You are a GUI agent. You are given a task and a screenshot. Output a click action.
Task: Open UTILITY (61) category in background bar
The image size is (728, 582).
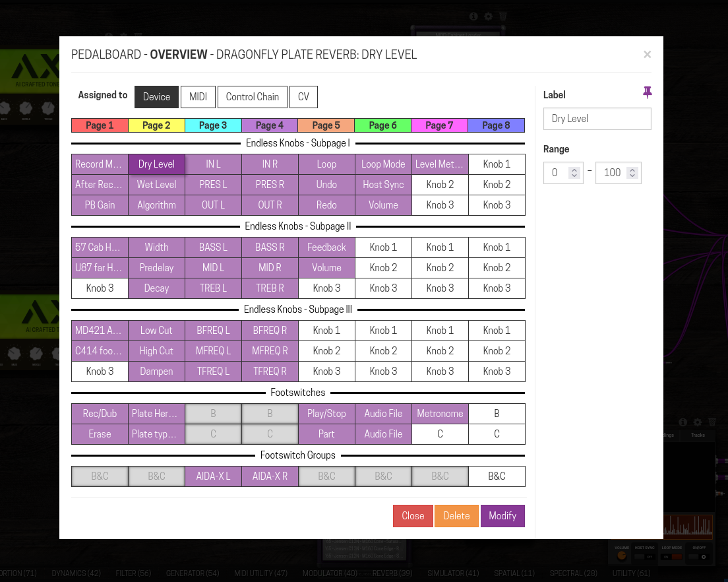pyautogui.click(x=631, y=573)
